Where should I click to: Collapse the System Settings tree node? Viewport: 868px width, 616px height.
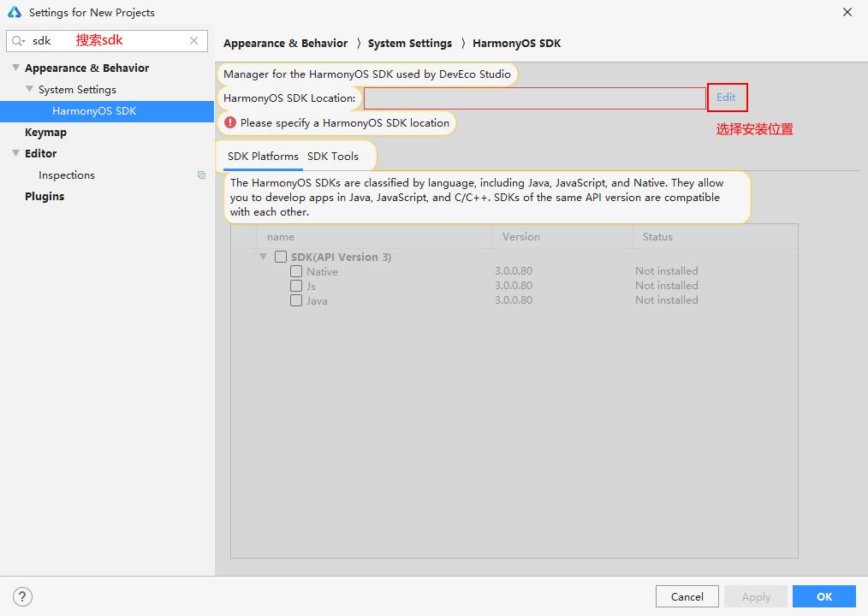30,89
